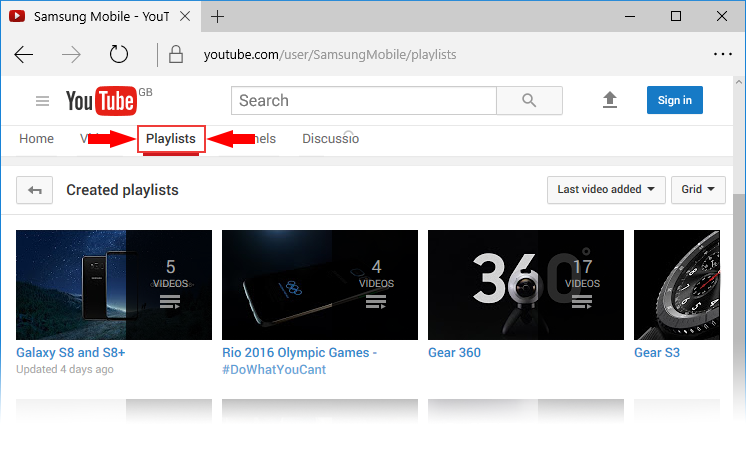Screen dimensions: 746x458
Task: Switch to the Home channel tab
Action: coord(36,138)
